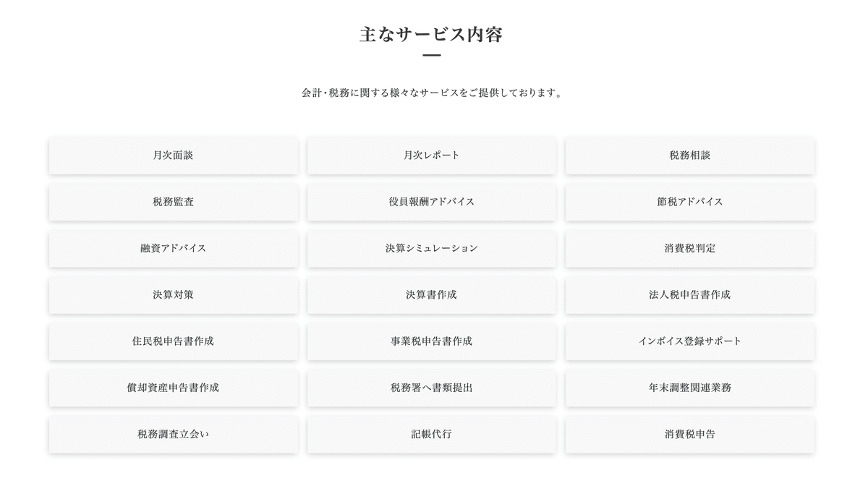868x486 pixels.
Task: Select インボイス登録サポート tile
Action: [x=690, y=341]
